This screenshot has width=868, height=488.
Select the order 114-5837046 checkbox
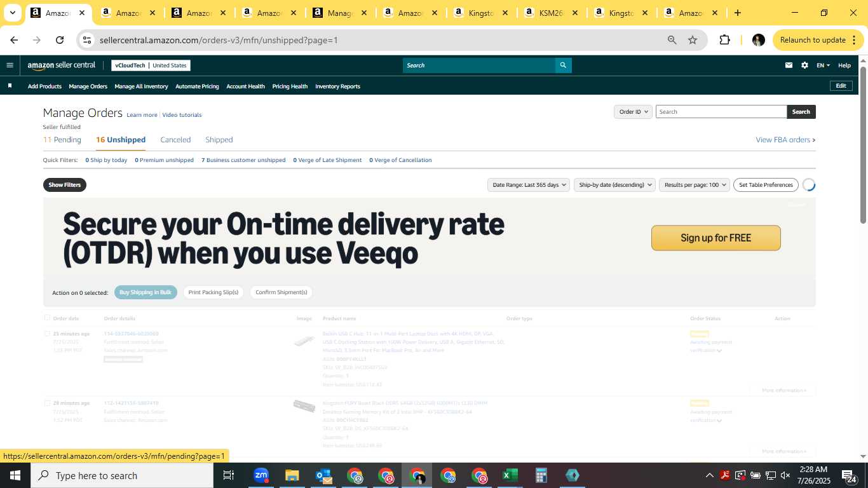(47, 333)
